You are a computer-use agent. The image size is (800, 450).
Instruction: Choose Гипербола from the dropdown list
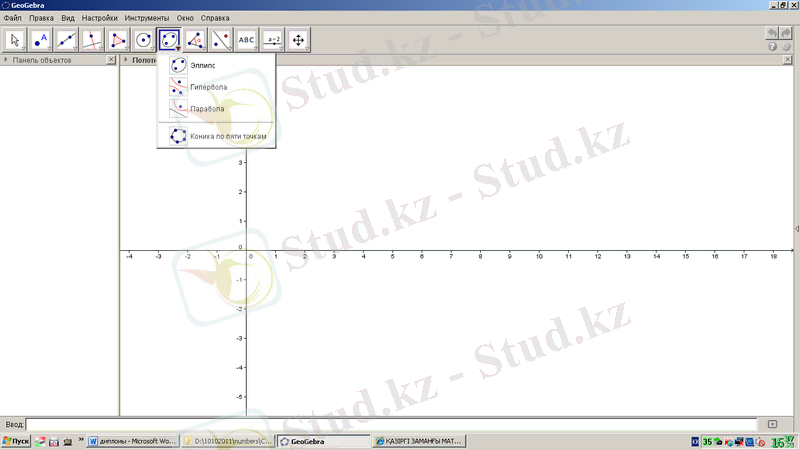click(216, 87)
